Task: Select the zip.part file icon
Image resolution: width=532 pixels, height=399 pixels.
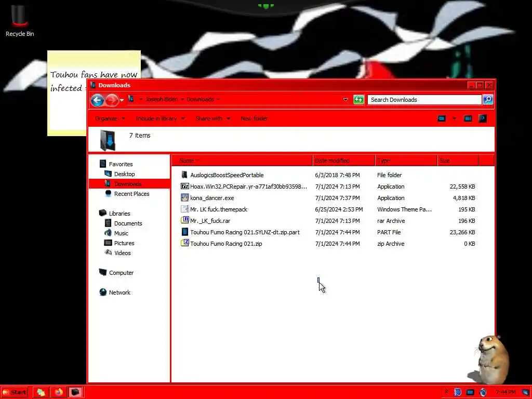Action: click(x=184, y=232)
